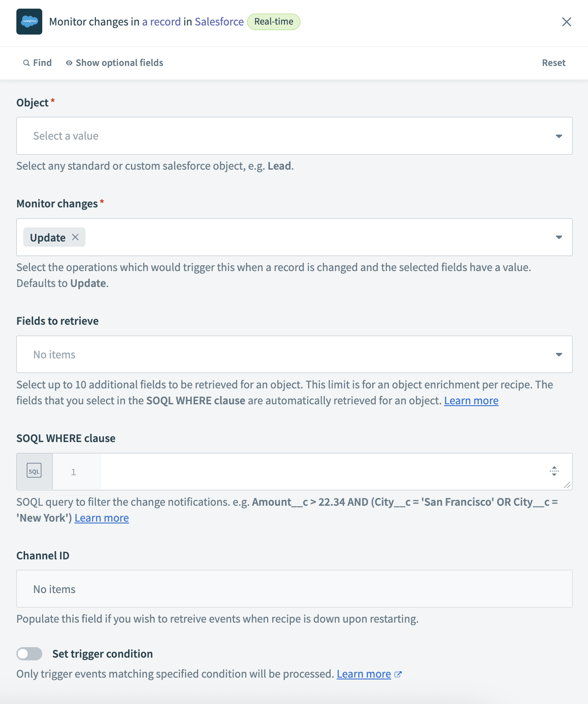Click the formula toggle icon in SOQL field
Image resolution: width=588 pixels, height=704 pixels.
coord(554,471)
